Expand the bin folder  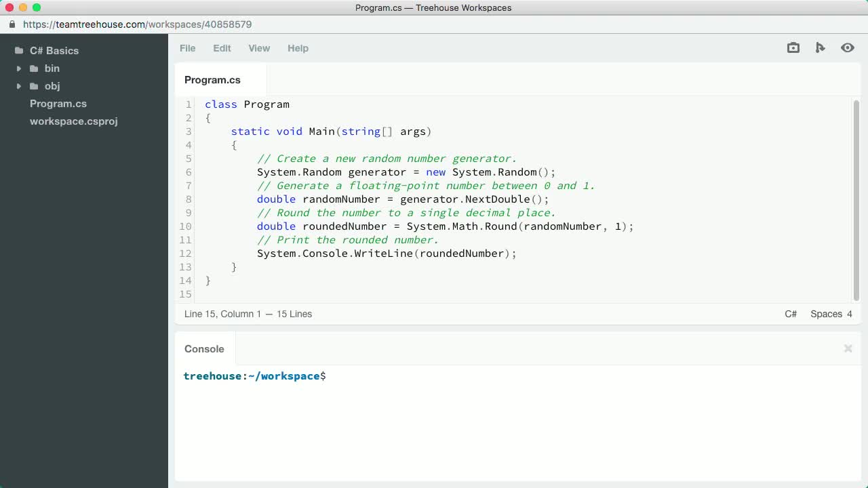click(19, 68)
